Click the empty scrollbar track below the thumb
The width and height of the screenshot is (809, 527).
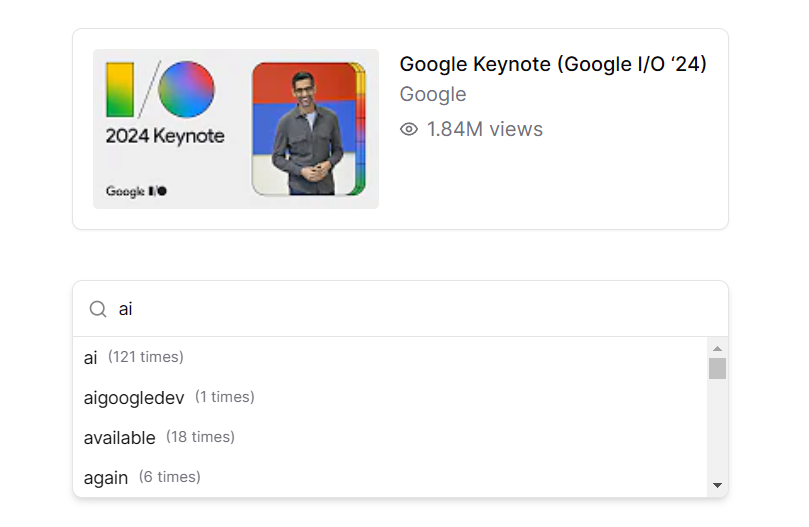click(x=717, y=430)
